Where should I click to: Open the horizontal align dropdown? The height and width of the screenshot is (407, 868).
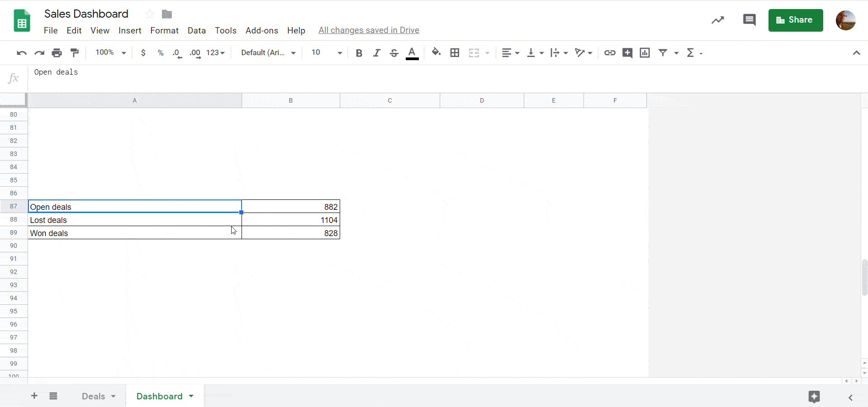pos(511,53)
